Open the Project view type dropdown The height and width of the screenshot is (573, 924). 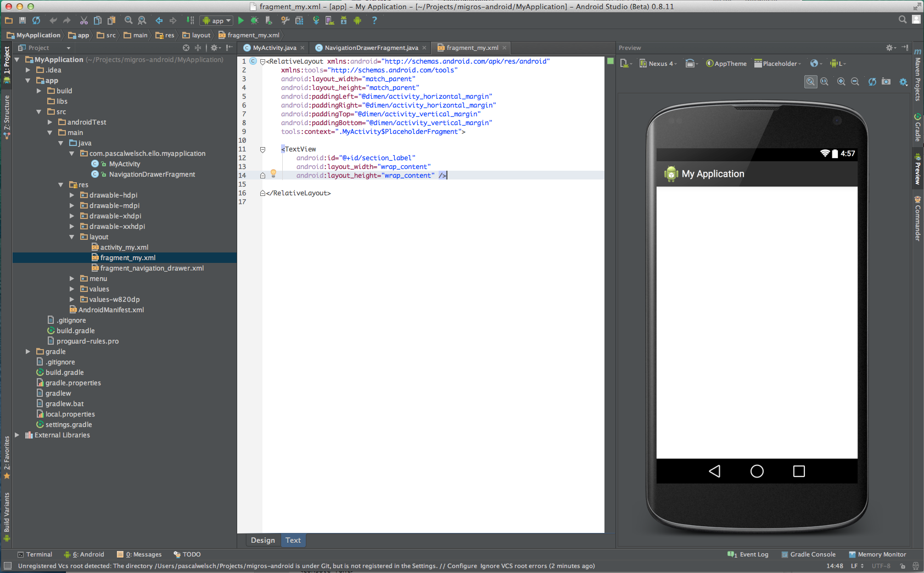[x=44, y=48]
